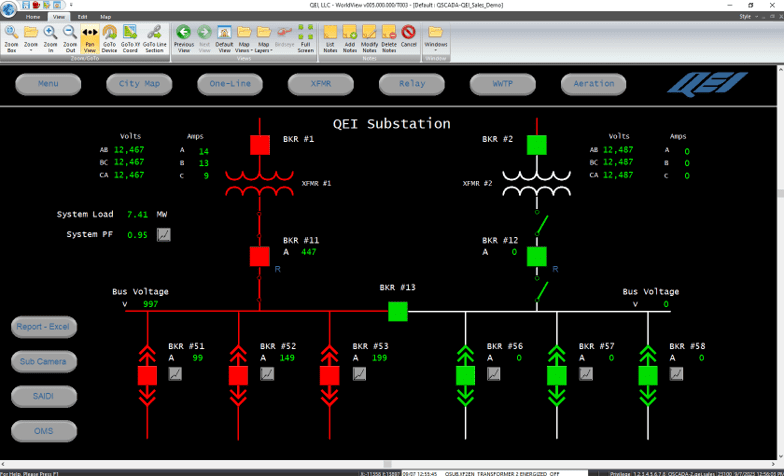Toggle feeder breaker BKR #58
This screenshot has height=476, width=784.
(x=648, y=376)
